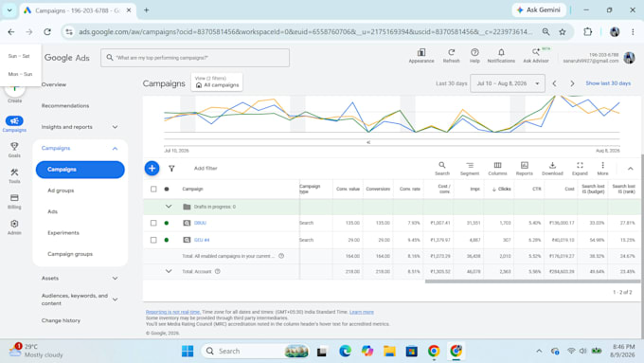Expand Insights and reports menu
Viewport: 644px width, 363px height.
(x=115, y=127)
